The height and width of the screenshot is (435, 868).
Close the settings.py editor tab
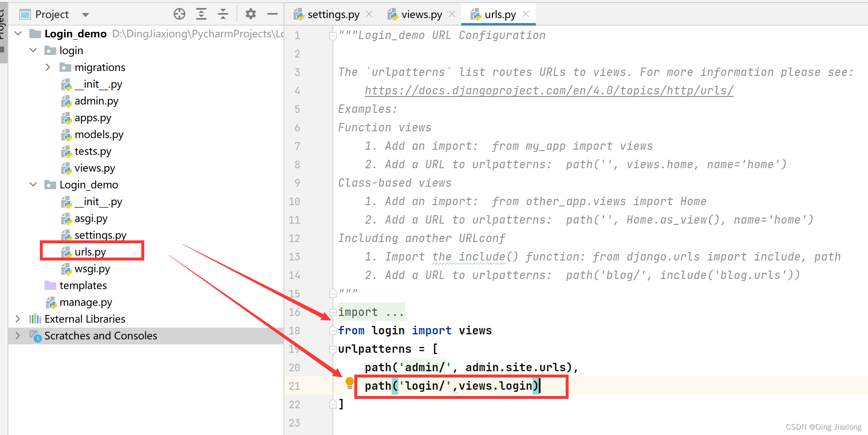369,14
